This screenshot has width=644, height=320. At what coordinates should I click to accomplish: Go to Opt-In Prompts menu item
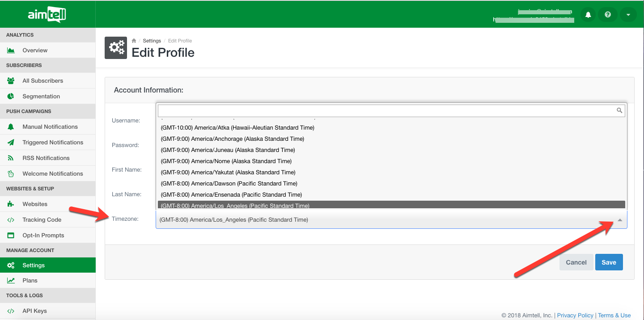point(43,236)
